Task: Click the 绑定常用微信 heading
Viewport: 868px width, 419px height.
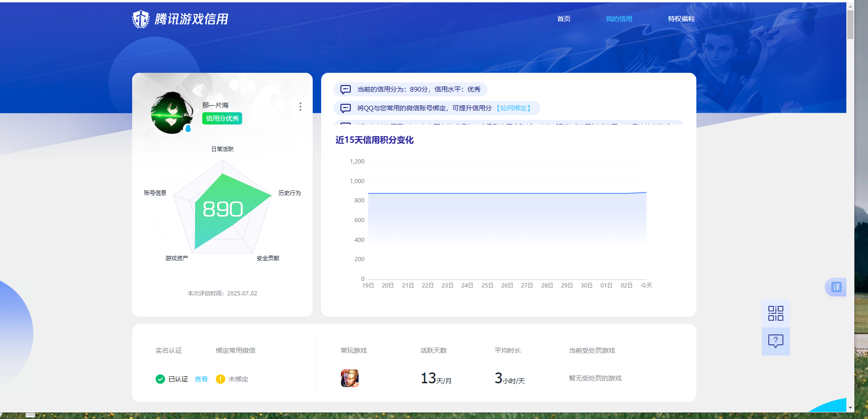Action: (x=236, y=350)
